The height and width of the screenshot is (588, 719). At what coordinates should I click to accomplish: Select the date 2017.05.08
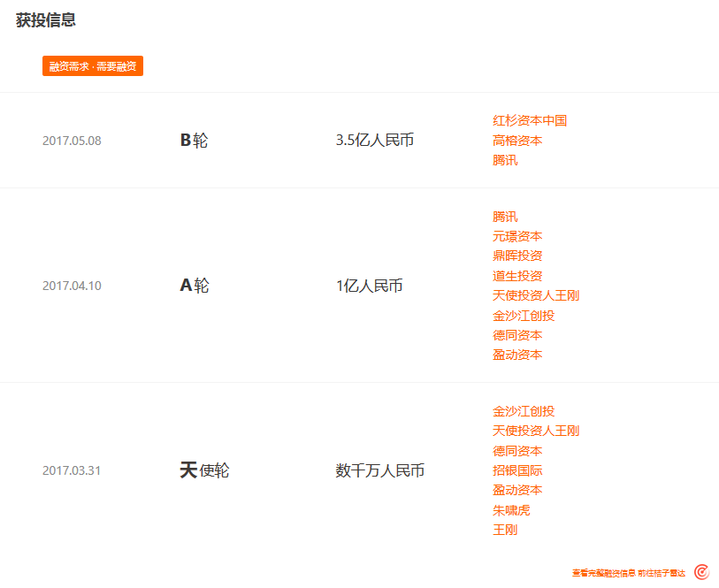(72, 141)
